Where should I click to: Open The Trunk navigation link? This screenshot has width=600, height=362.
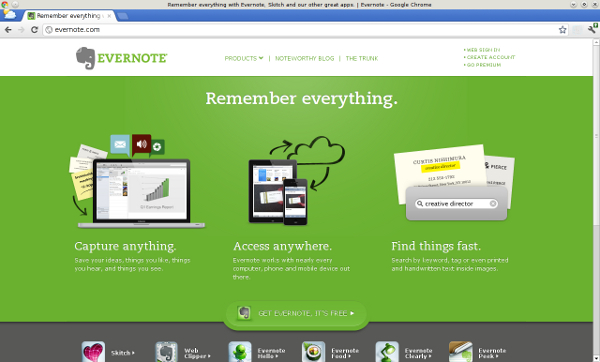(362, 58)
